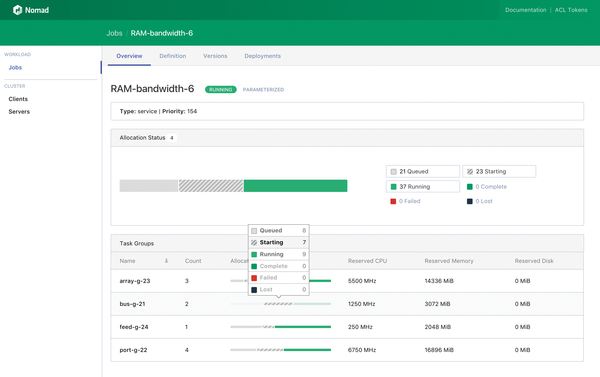
Task: Click the Nomad logo icon
Action: click(x=18, y=10)
